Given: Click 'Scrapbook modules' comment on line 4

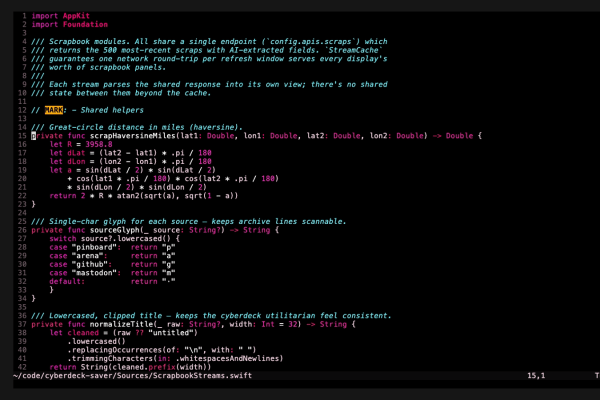Looking at the screenshot, I should [88, 42].
